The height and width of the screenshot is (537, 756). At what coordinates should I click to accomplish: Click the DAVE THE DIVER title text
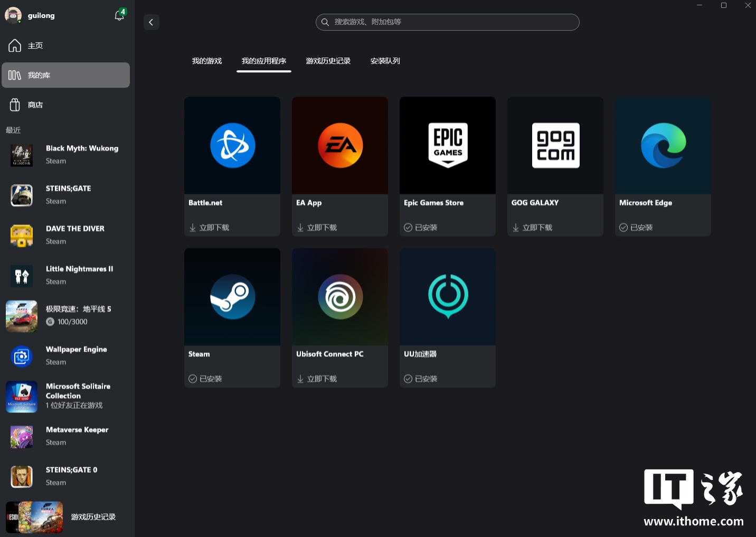point(75,229)
